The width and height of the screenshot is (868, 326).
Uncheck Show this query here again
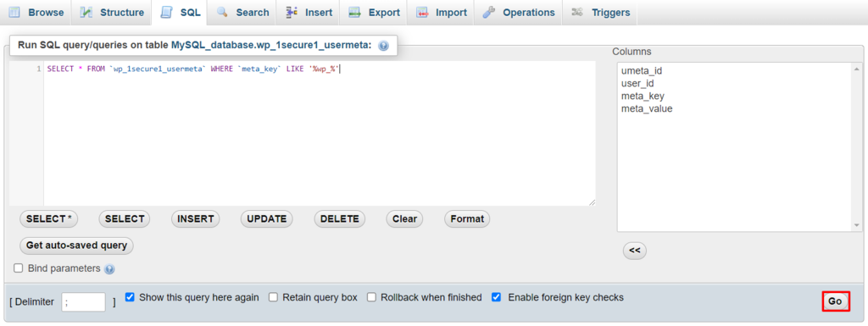coord(130,297)
